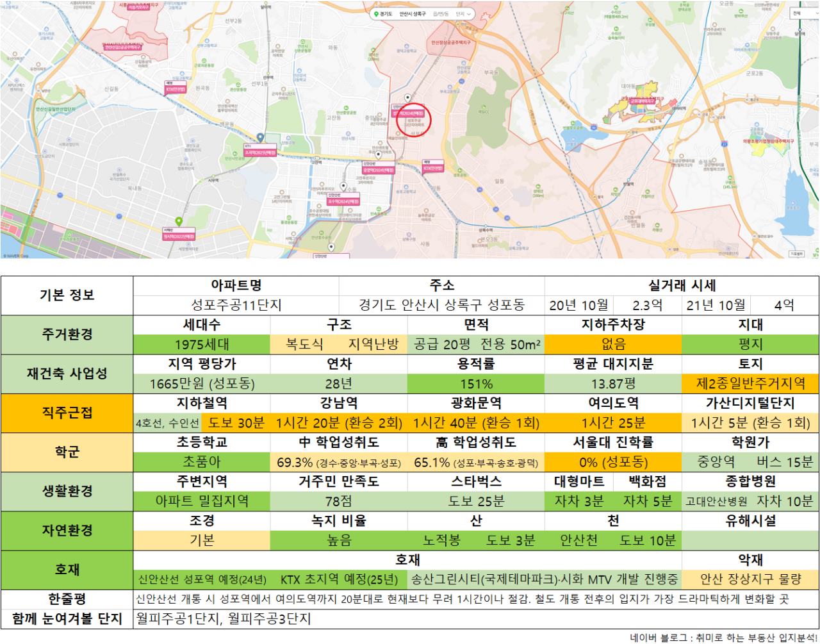Viewport: 820px width, 644px height.
Task: Click the white pin above the red circle
Action: click(407, 98)
